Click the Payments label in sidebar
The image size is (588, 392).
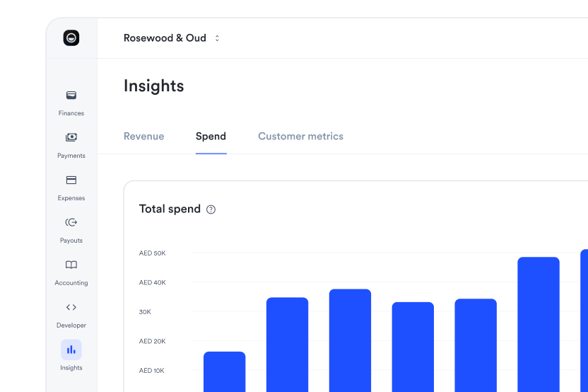71,156
